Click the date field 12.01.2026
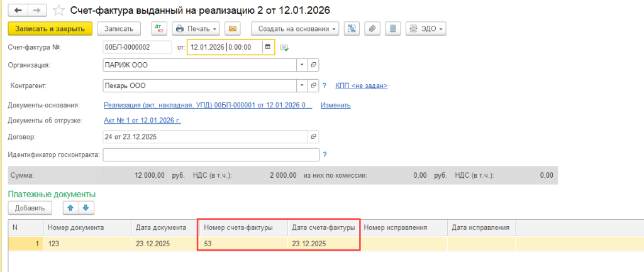This screenshot has width=644, height=272. [x=225, y=47]
